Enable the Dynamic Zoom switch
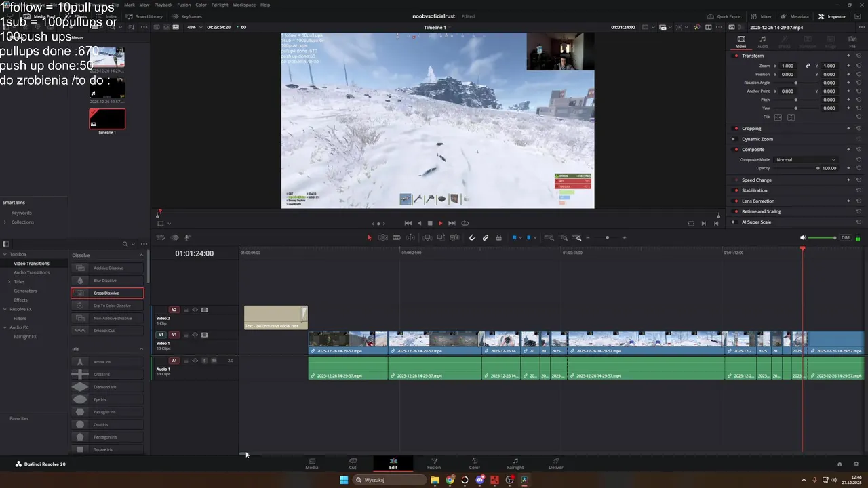Screen dimensions: 868x488 [733, 139]
